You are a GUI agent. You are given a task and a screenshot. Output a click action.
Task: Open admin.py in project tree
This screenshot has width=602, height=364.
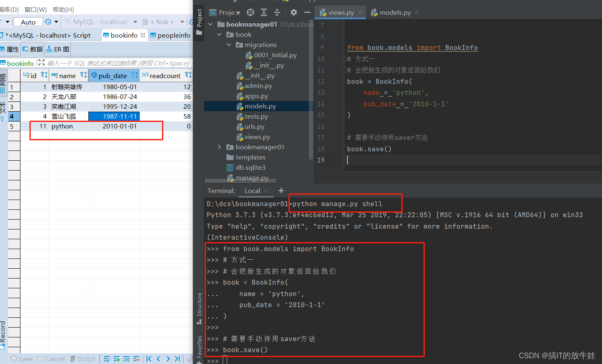click(254, 86)
